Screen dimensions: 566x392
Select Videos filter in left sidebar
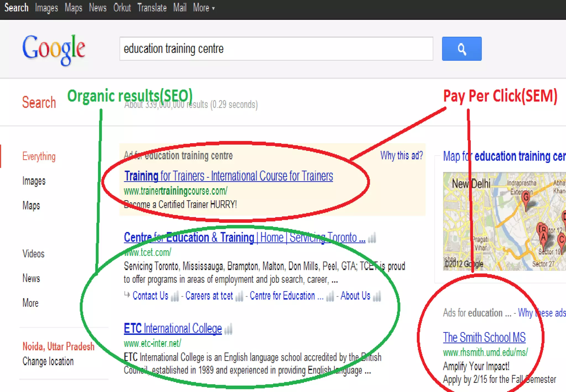pos(33,254)
